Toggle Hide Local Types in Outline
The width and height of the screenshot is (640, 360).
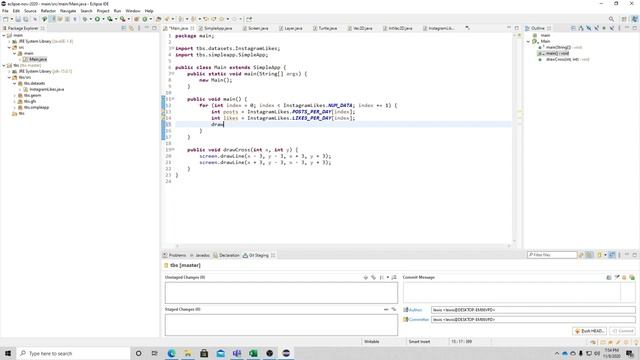[x=612, y=28]
